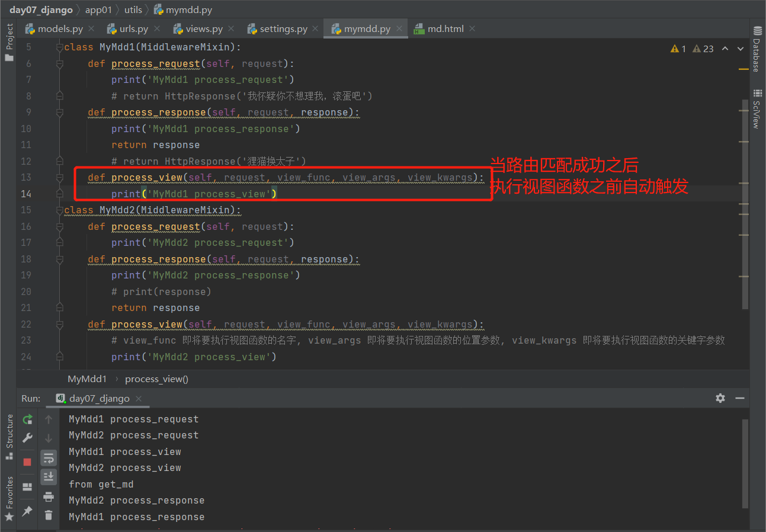The height and width of the screenshot is (532, 766).
Task: Go to previous highlighted error arrow
Action: [x=725, y=49]
